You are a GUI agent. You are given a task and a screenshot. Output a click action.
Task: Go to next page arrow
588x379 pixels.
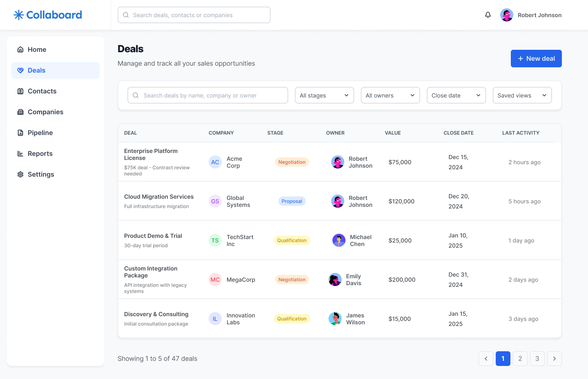pyautogui.click(x=554, y=359)
